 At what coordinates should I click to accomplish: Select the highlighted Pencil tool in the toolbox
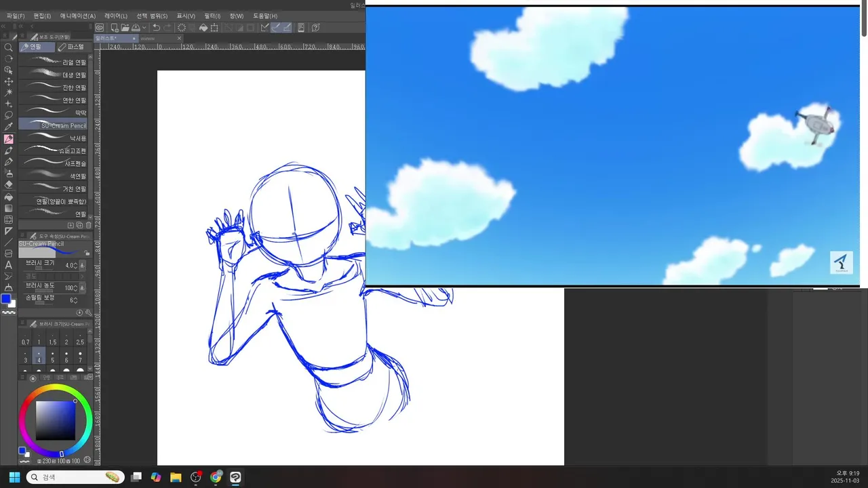9,139
